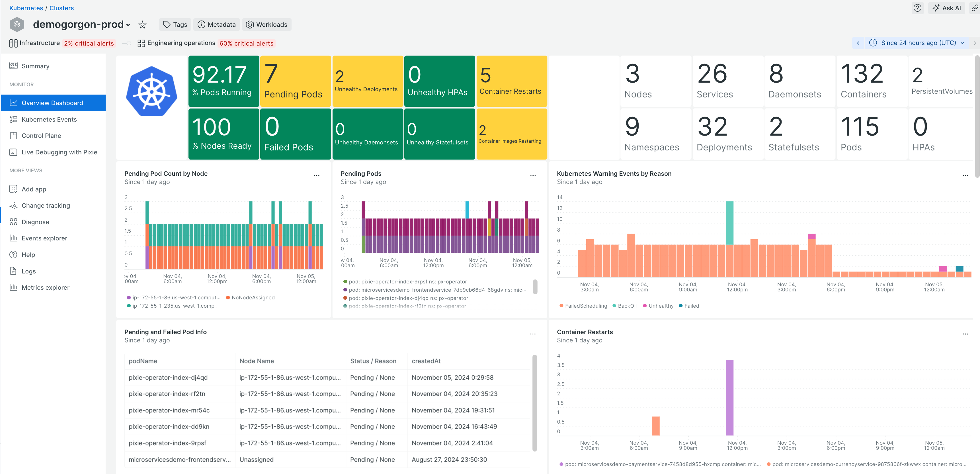
Task: Toggle NoNodeAssigned legend series
Action: [250, 297]
